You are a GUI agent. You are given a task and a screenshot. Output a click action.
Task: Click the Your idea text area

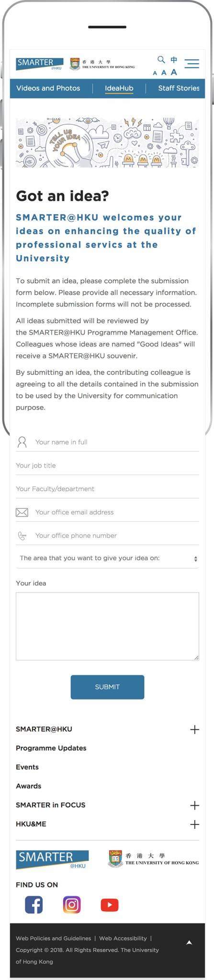107,626
